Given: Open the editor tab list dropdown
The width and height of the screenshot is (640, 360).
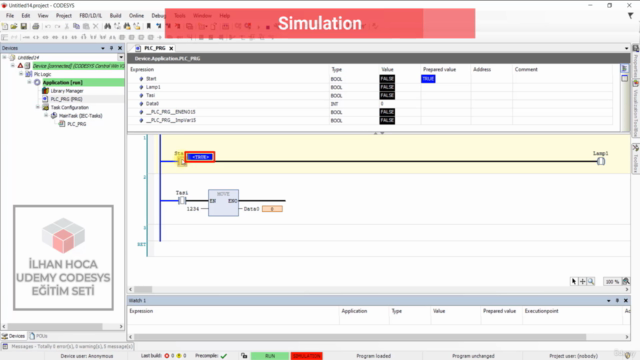Looking at the screenshot, I should 627,48.
